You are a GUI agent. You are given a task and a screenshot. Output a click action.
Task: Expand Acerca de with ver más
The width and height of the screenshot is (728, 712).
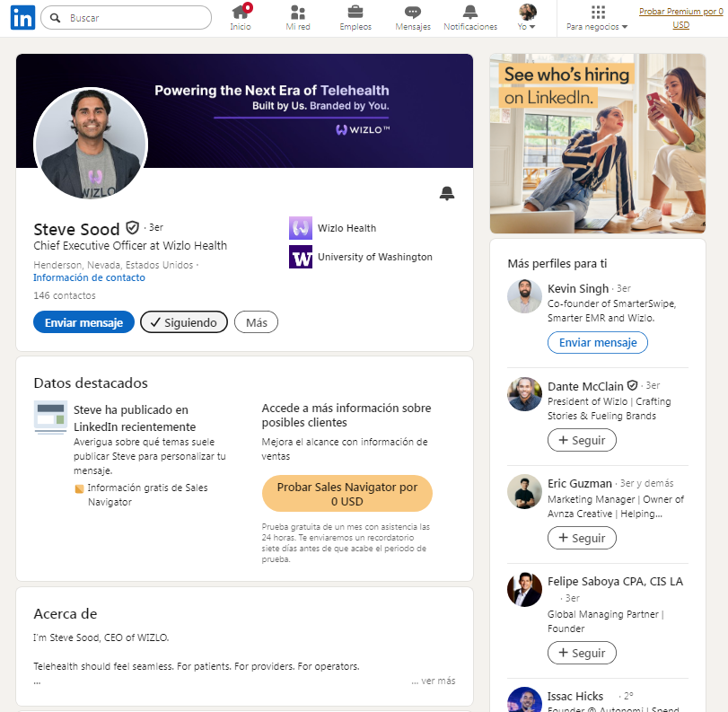[434, 681]
